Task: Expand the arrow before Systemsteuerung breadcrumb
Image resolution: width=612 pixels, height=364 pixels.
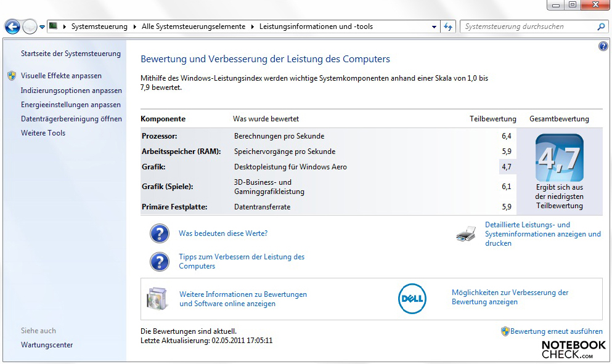Action: coord(64,26)
